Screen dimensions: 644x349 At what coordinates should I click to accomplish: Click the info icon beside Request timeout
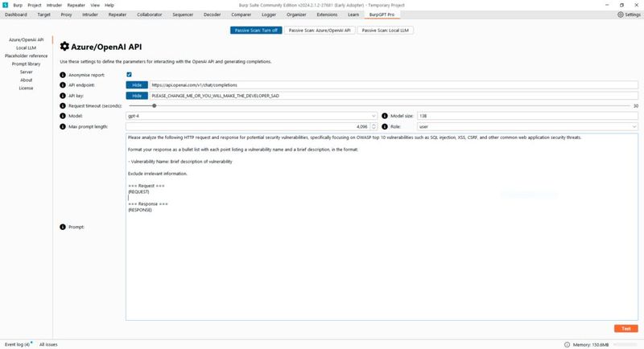(63, 106)
